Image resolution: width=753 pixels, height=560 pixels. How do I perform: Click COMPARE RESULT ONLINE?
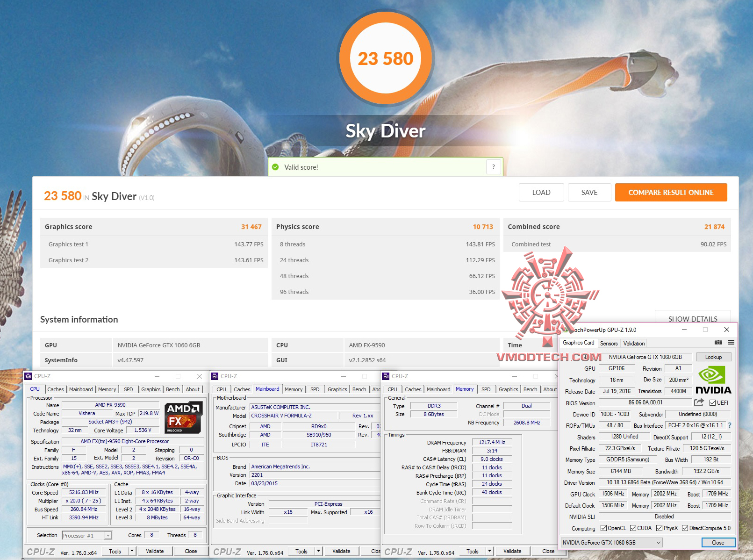click(x=671, y=193)
